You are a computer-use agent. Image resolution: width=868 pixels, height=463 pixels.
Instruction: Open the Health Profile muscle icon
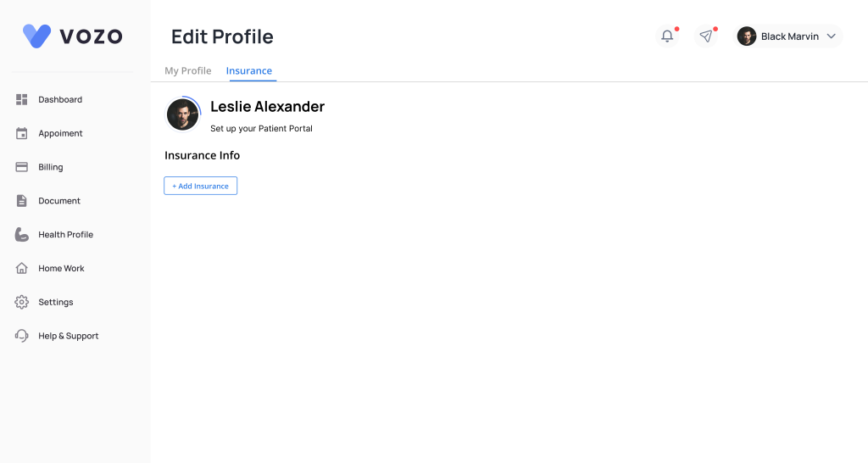click(22, 235)
